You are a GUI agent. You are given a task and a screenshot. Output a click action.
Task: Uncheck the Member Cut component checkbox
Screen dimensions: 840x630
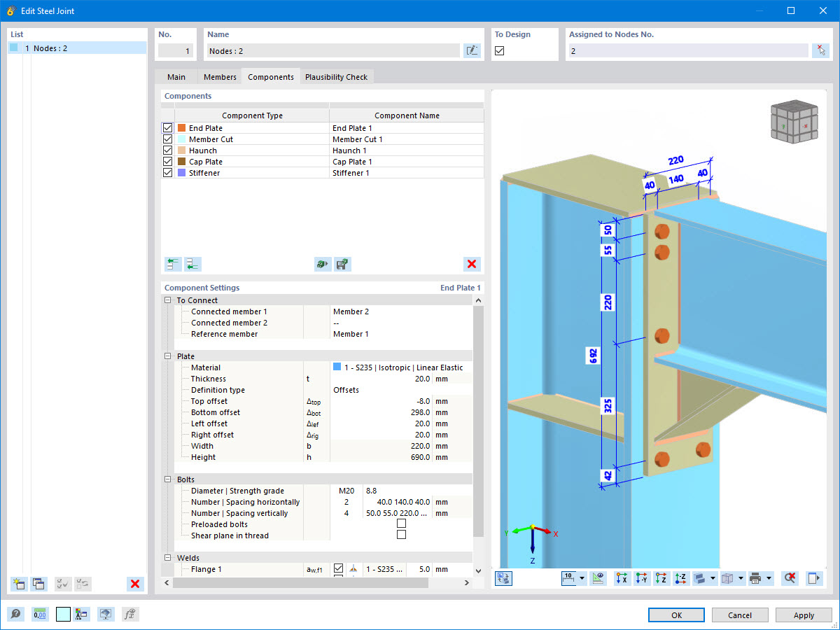[167, 139]
